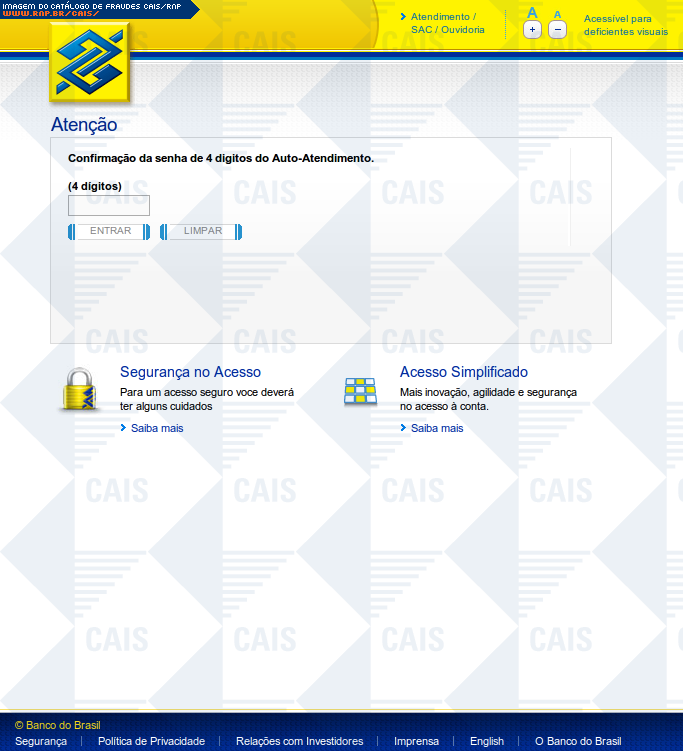
Task: Click the Acesso Simplificado keypad icon
Action: [x=360, y=391]
